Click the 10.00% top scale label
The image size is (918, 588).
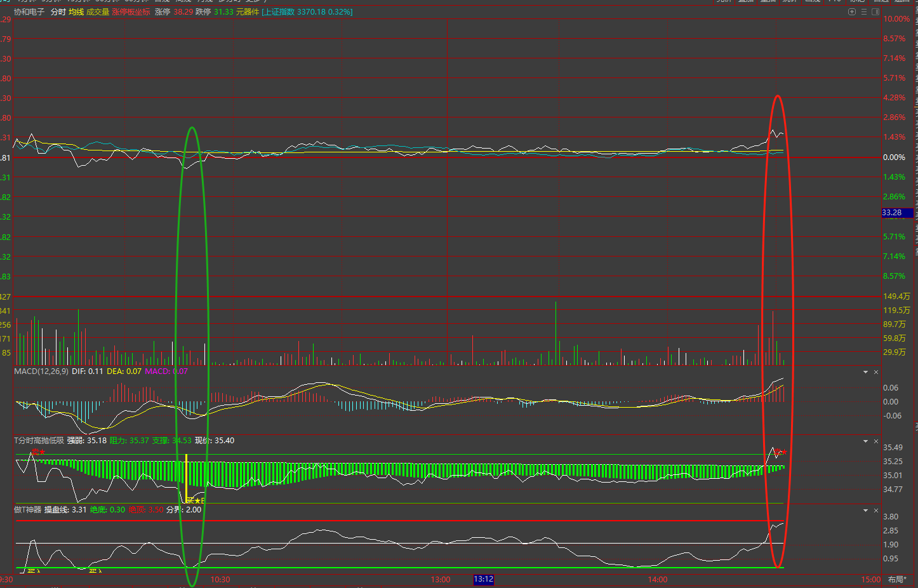[896, 19]
